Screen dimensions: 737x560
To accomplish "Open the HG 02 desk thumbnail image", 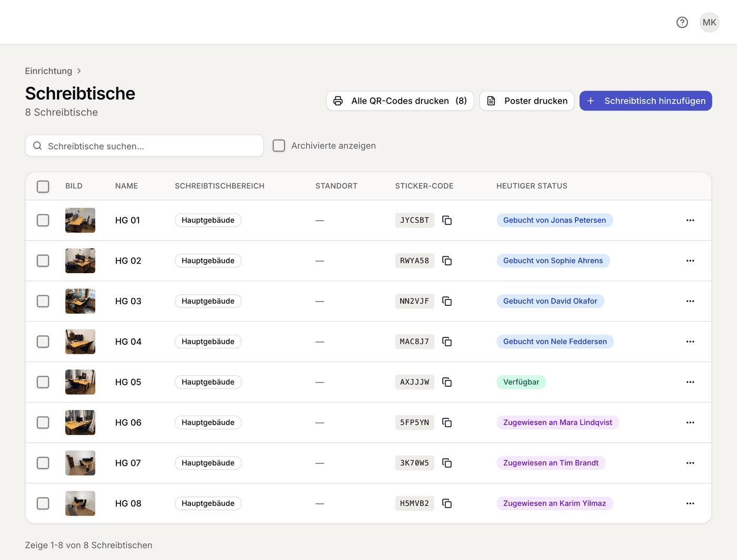I will 80,261.
